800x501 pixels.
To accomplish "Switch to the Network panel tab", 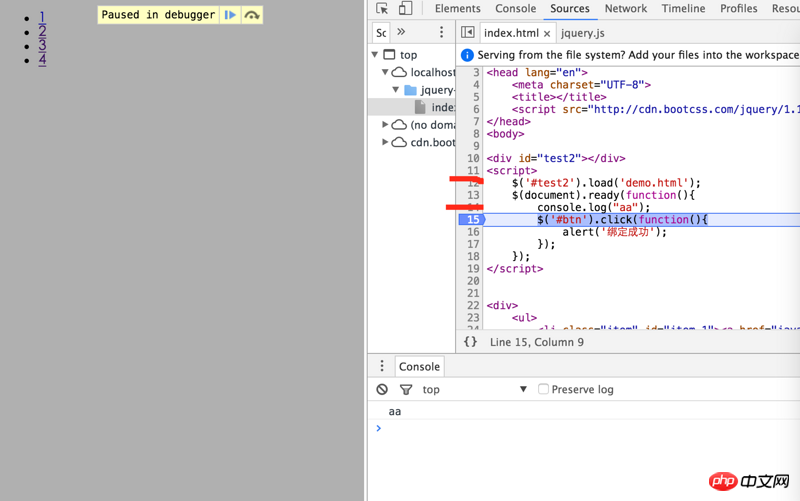I will (x=625, y=9).
